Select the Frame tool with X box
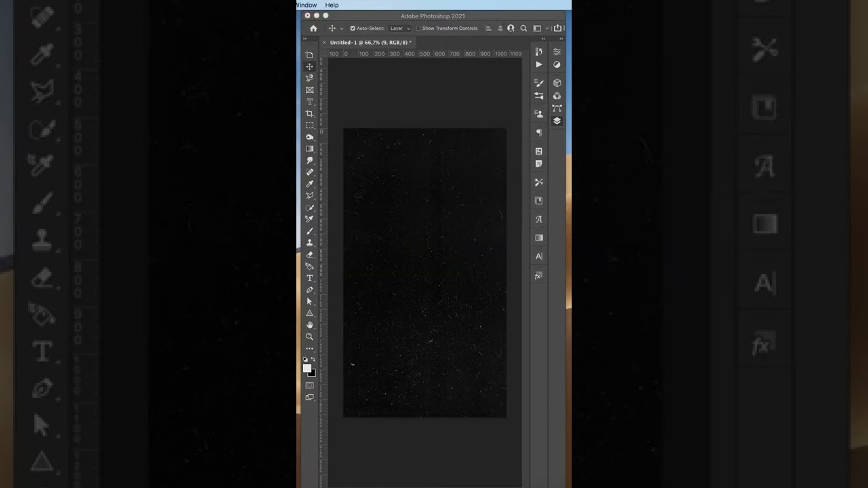 309,90
